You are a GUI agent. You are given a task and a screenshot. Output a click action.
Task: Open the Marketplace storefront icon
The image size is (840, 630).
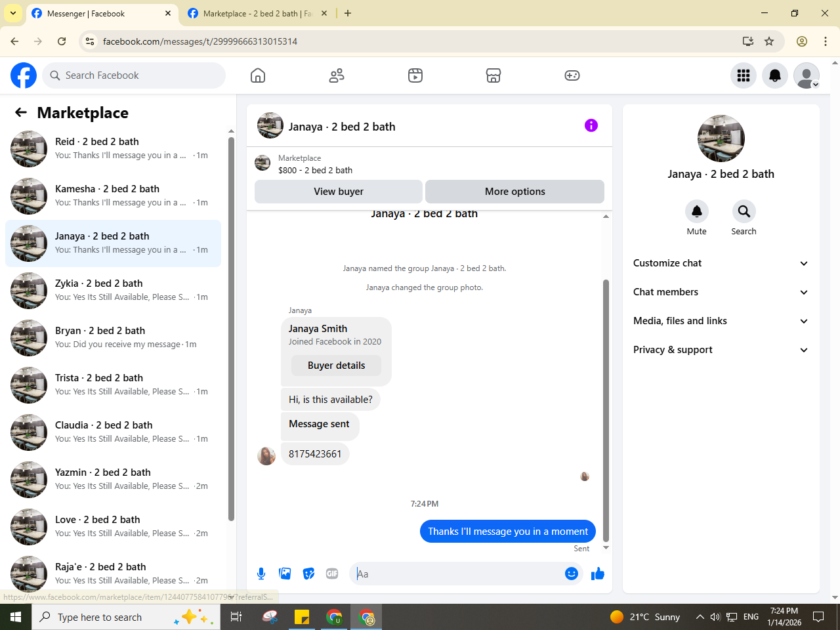pos(493,75)
